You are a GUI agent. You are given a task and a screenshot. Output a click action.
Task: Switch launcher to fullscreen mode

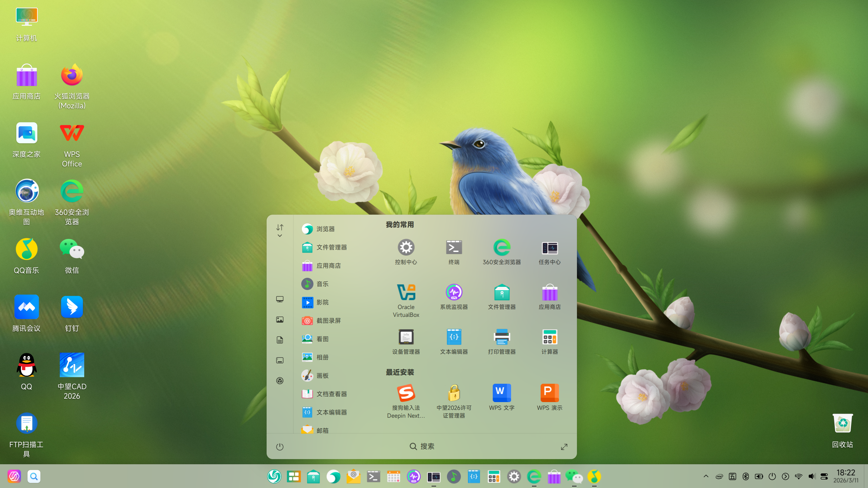[x=564, y=447]
